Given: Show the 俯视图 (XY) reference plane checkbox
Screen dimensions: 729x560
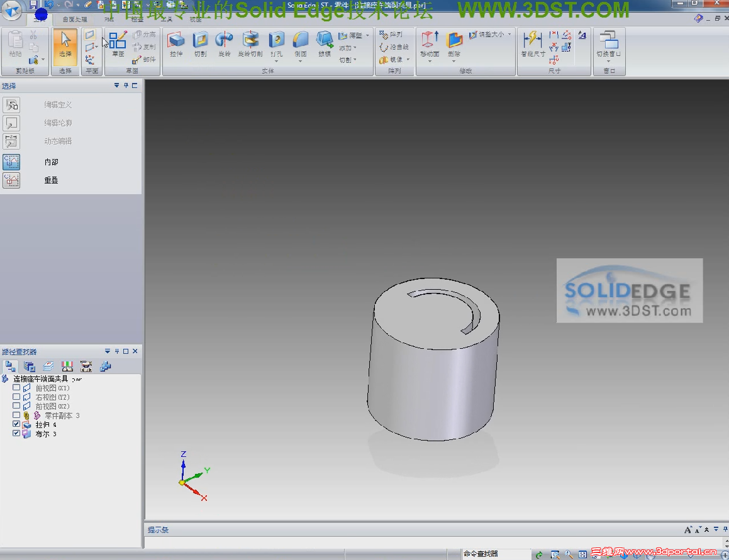Looking at the screenshot, I should tap(16, 388).
